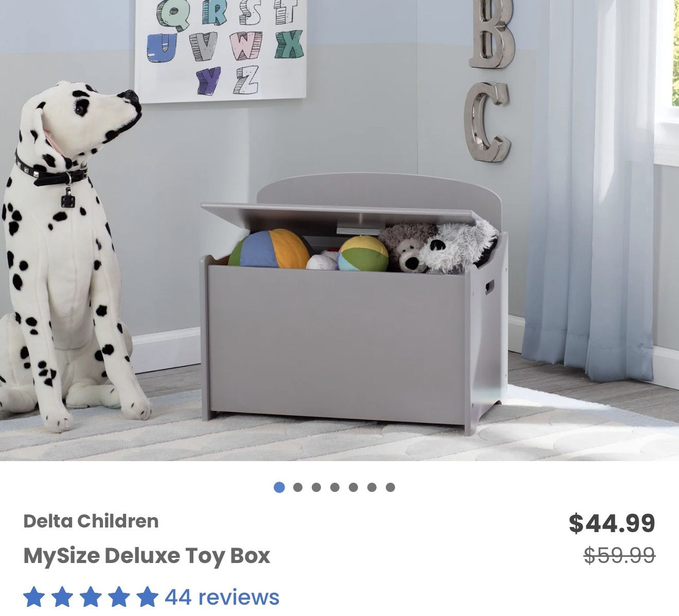This screenshot has width=679, height=616.
Task: Jump to the fourth carousel dot
Action: tap(335, 487)
